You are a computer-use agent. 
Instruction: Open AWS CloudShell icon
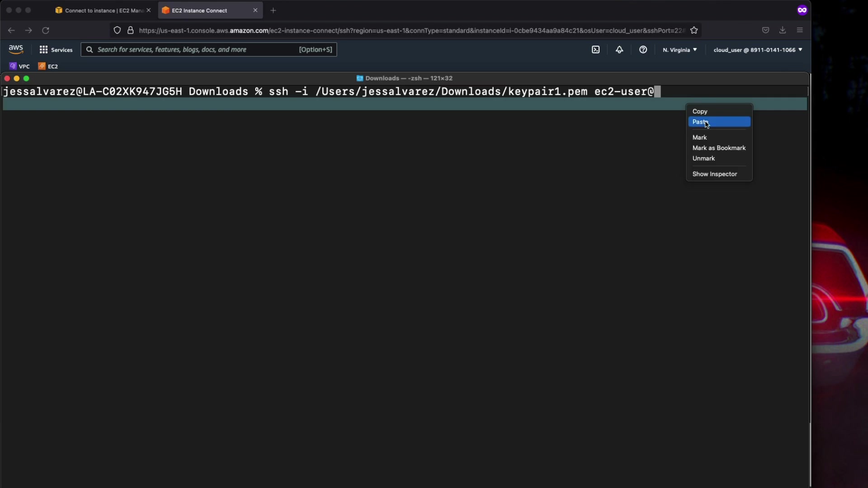coord(595,50)
